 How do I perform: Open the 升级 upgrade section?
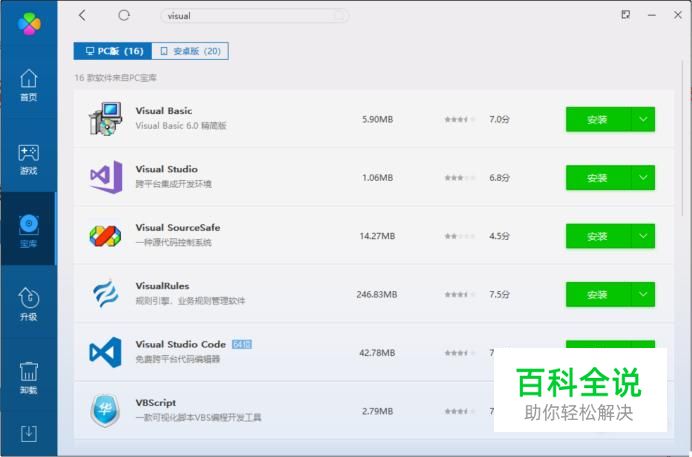pyautogui.click(x=29, y=303)
